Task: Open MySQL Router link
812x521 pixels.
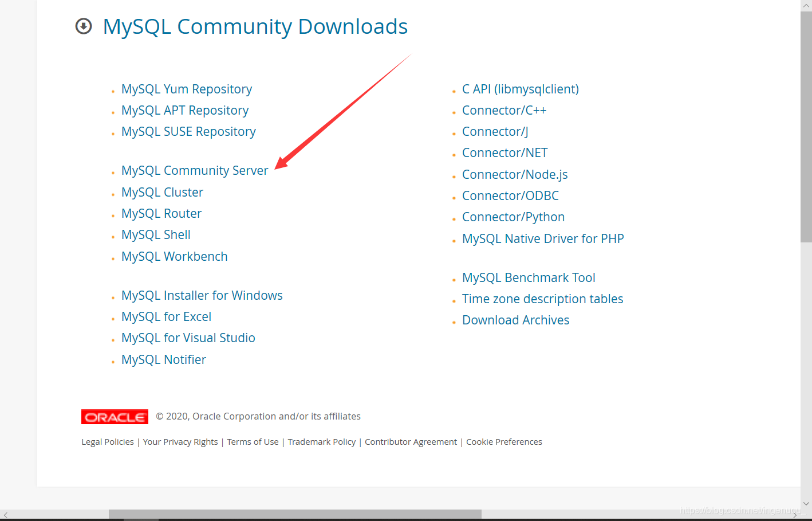Action: [x=161, y=214]
